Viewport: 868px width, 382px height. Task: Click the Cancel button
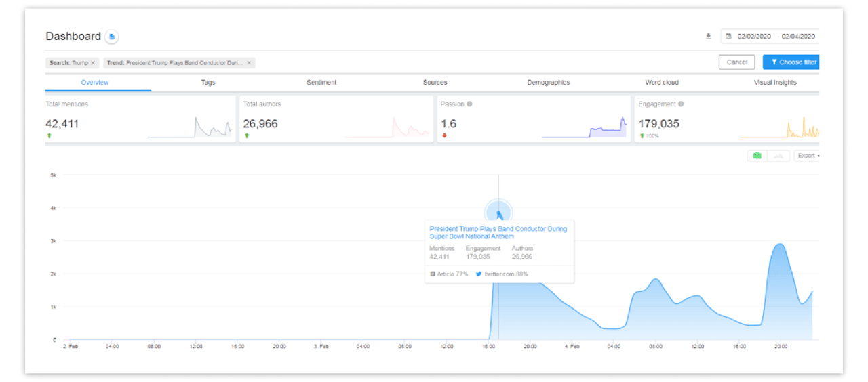coord(736,62)
